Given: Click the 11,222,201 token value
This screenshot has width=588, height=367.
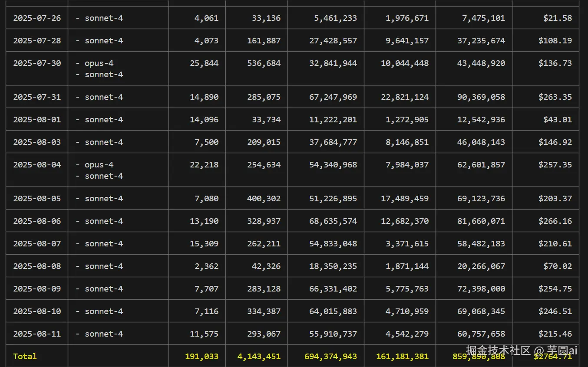Looking at the screenshot, I should [x=333, y=120].
